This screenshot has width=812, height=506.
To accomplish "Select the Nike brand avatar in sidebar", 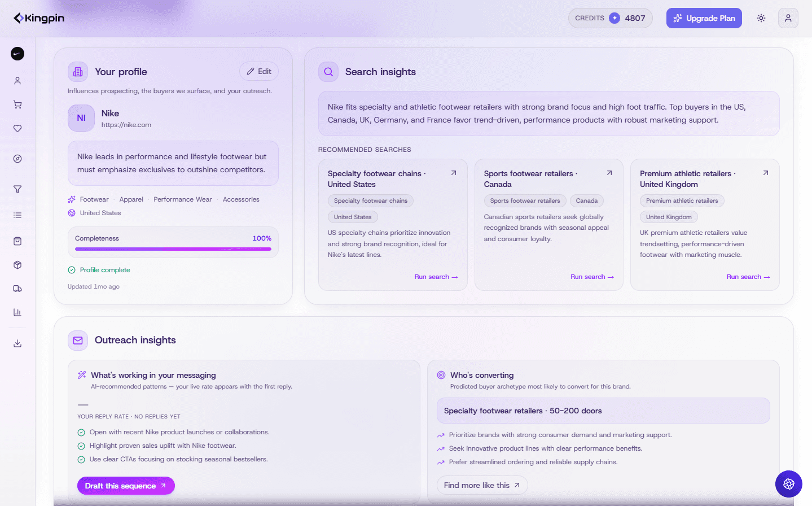I will 17,54.
